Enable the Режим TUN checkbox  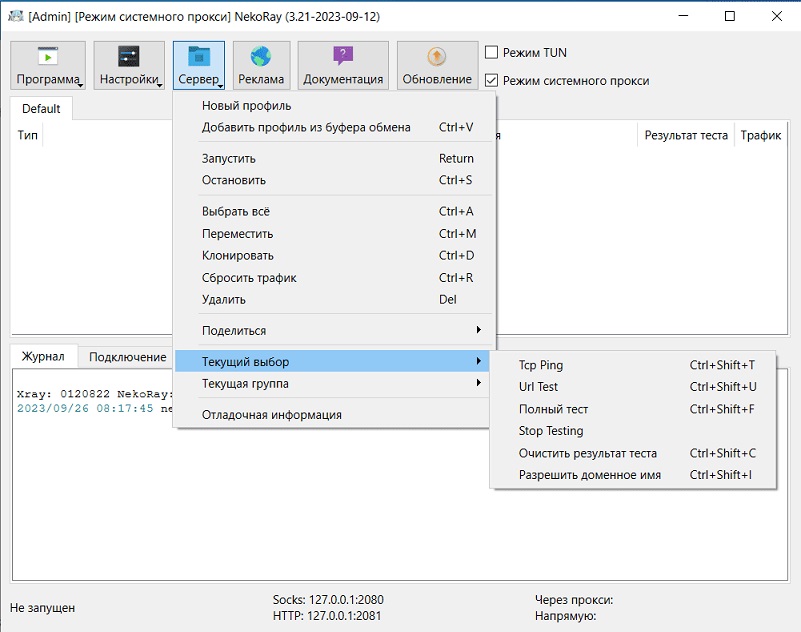pos(491,52)
